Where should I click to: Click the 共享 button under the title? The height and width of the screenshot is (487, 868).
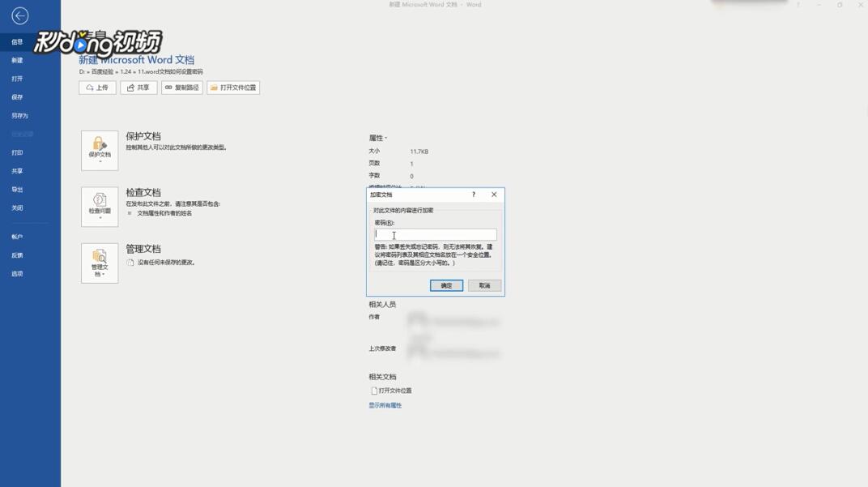[138, 88]
